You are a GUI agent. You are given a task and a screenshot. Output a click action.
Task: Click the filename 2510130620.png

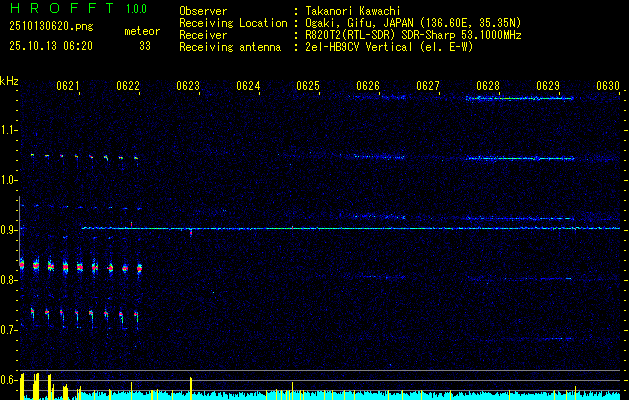tap(51, 27)
